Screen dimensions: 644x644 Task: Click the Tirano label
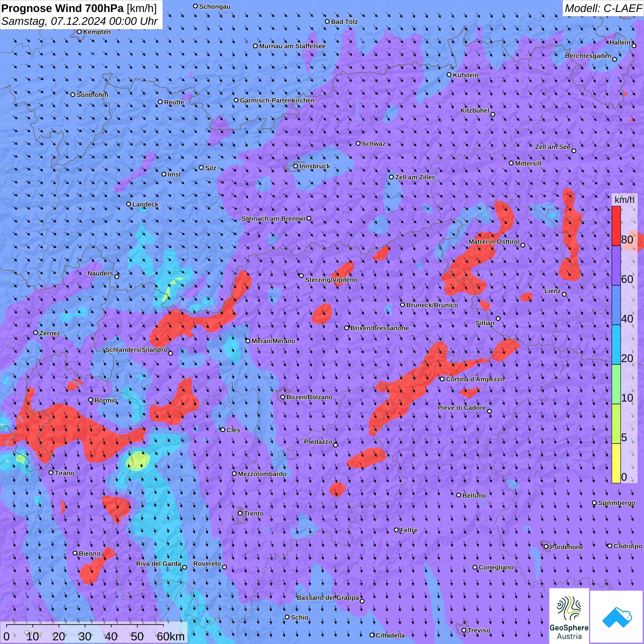[64, 473]
